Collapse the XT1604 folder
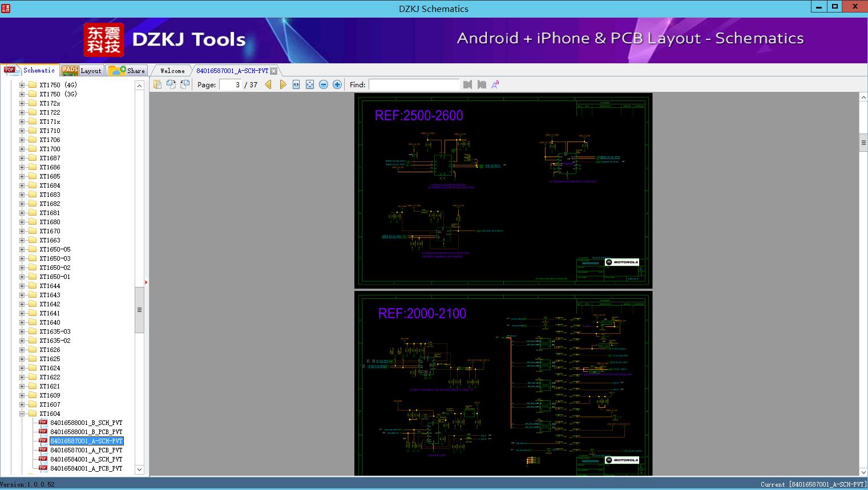Image resolution: width=868 pixels, height=490 pixels. [22, 414]
